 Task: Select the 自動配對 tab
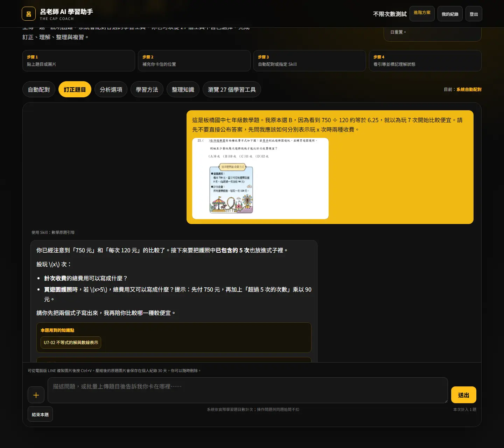point(39,89)
